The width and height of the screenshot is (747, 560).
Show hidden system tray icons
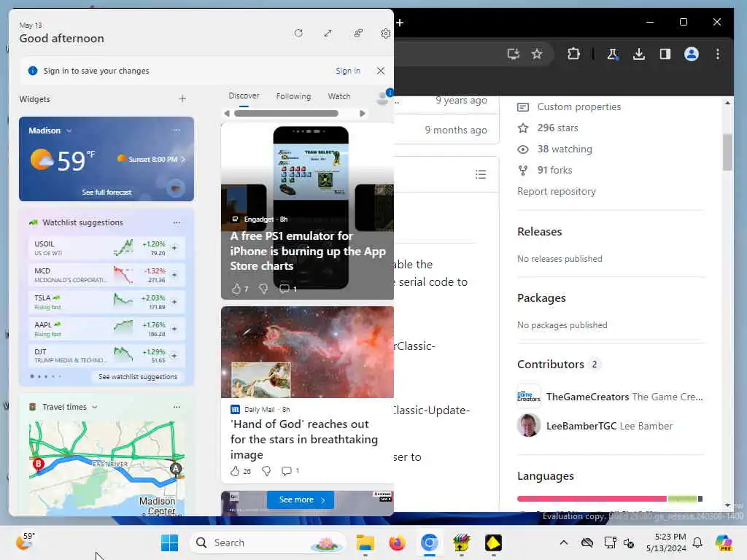click(x=564, y=542)
